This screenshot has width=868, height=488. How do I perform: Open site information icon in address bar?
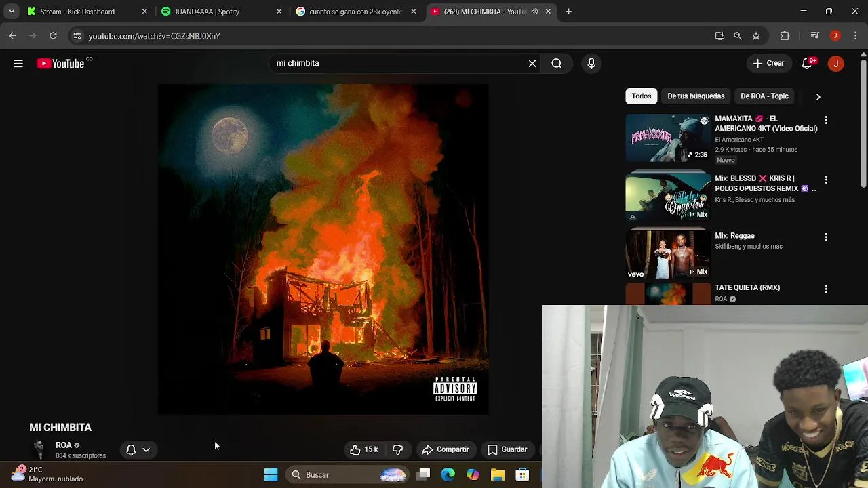[x=77, y=36]
